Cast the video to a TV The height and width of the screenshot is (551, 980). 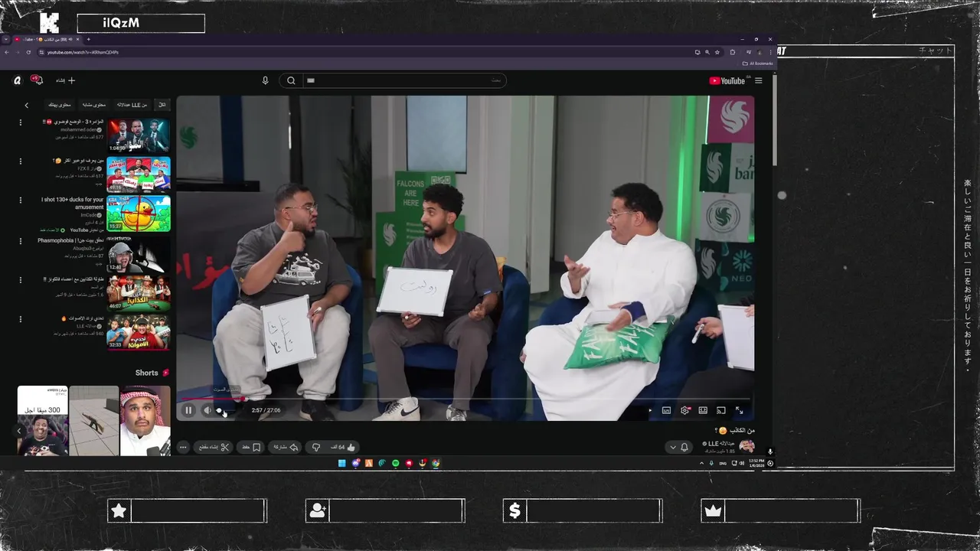point(721,410)
